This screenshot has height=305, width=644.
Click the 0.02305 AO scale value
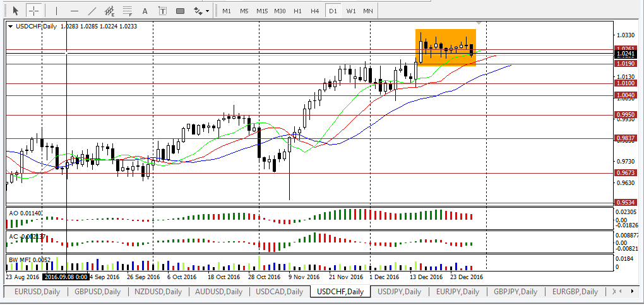(627, 213)
